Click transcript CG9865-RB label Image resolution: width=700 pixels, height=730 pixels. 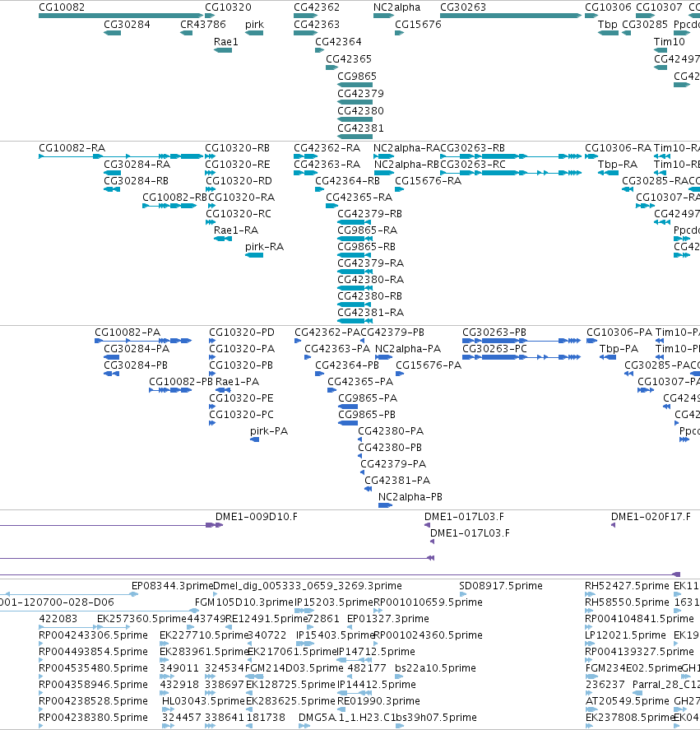366,247
